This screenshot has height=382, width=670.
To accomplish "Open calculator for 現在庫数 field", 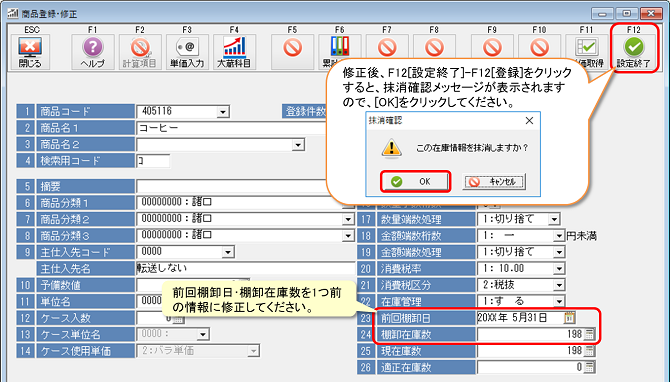I will tap(589, 350).
